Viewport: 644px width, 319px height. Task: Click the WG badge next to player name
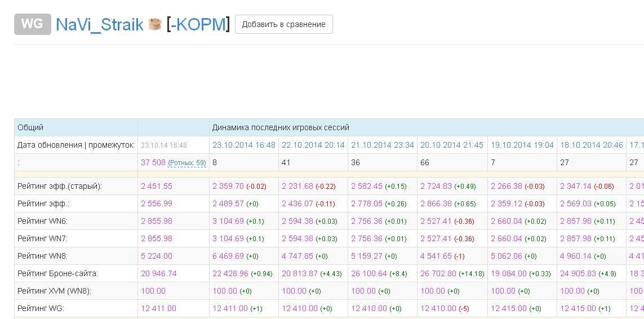coord(33,24)
